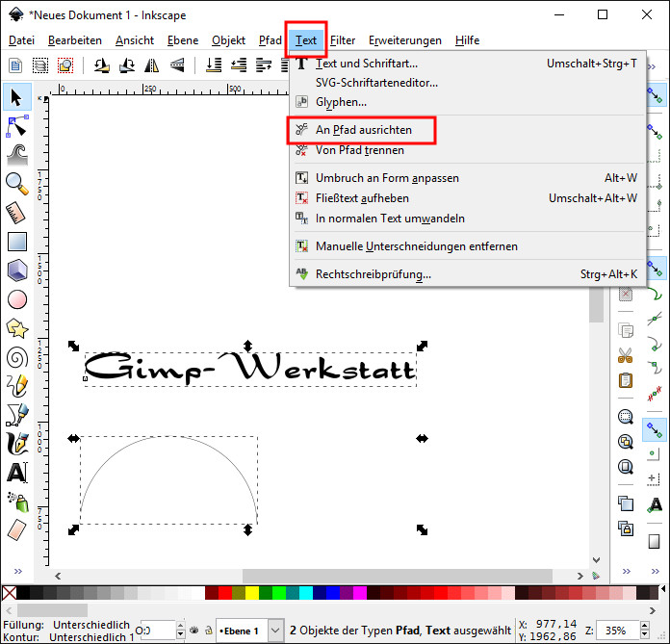Click the Paste clipboard icon
The image size is (670, 644).
tap(626, 380)
